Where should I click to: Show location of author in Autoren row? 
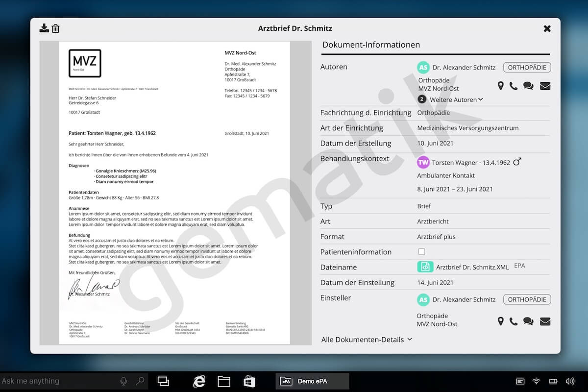[501, 86]
